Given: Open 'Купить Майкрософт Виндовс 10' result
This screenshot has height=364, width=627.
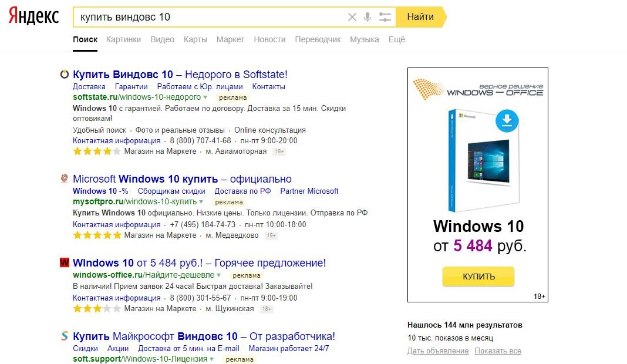Looking at the screenshot, I should pyautogui.click(x=204, y=336).
